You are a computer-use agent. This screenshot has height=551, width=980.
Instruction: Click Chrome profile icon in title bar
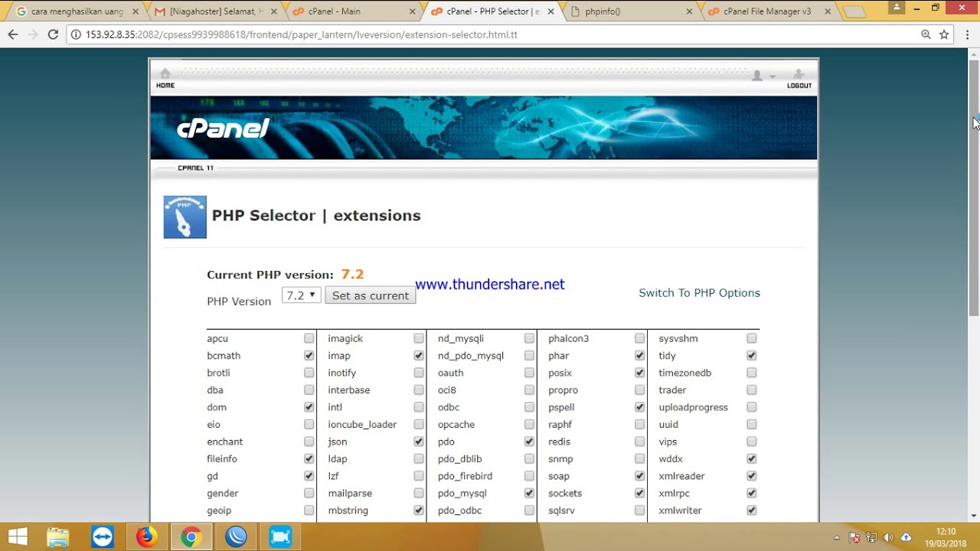[897, 7]
